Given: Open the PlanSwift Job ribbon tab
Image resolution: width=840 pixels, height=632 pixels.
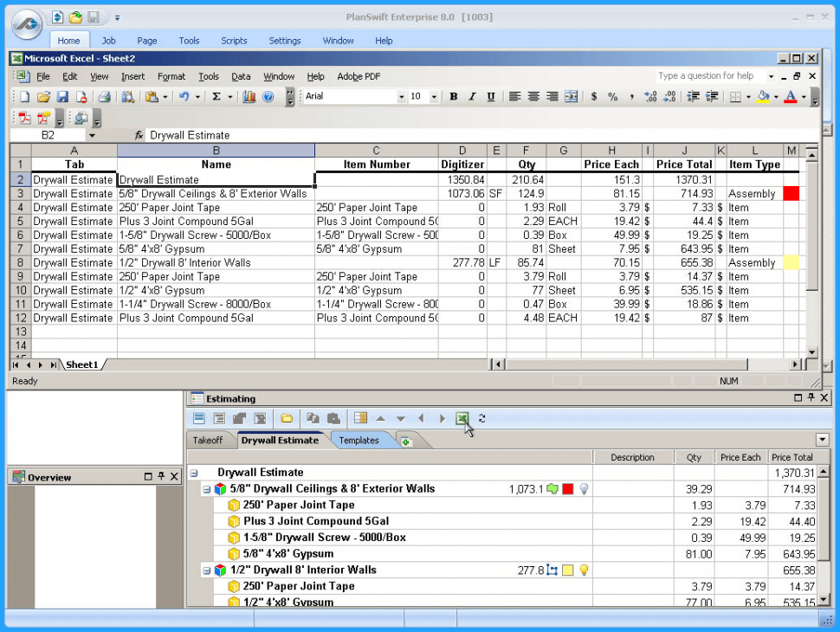Looking at the screenshot, I should [x=109, y=41].
